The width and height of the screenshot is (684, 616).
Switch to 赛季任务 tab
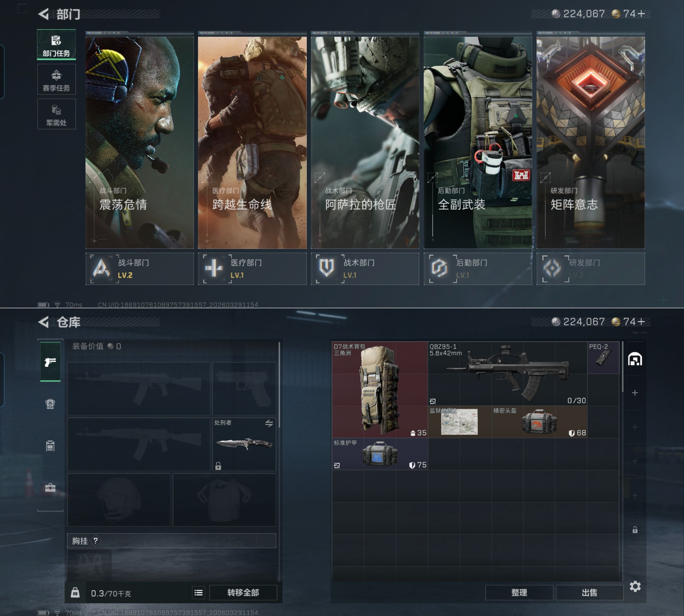tap(56, 80)
